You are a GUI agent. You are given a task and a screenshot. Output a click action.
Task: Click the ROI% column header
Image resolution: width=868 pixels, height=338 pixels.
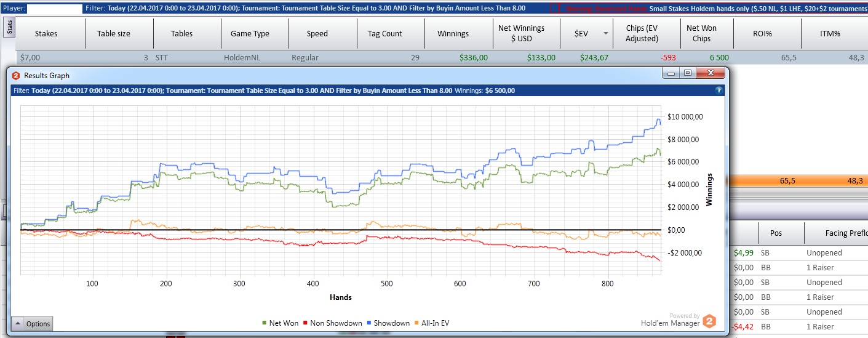point(765,34)
